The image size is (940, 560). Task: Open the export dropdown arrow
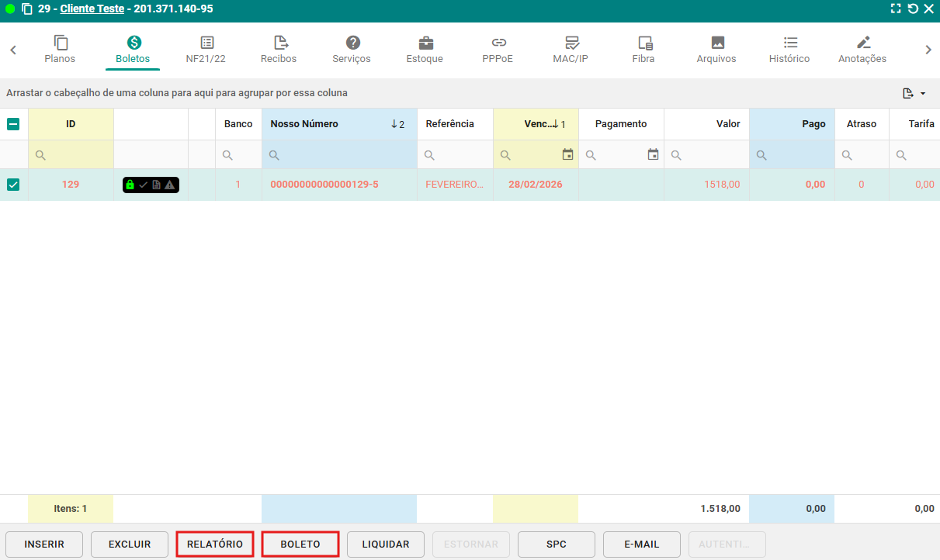tap(923, 94)
